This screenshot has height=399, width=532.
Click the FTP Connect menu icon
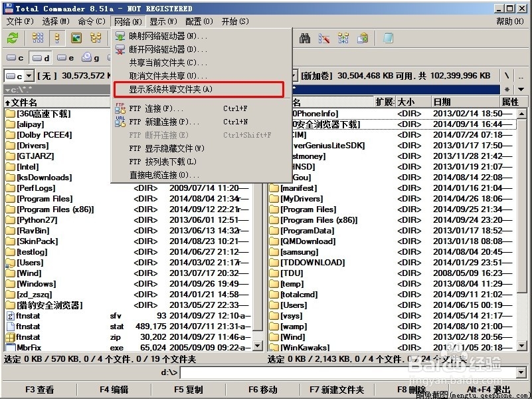[x=120, y=108]
